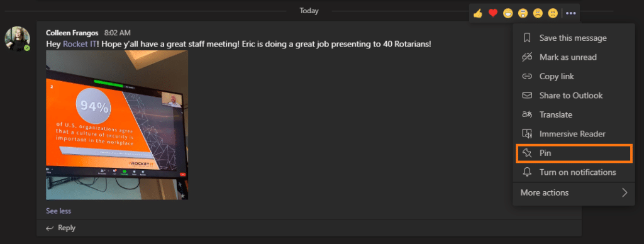The image size is (644, 244).
Task: Open the presentation photo attachment
Action: pyautogui.click(x=117, y=125)
